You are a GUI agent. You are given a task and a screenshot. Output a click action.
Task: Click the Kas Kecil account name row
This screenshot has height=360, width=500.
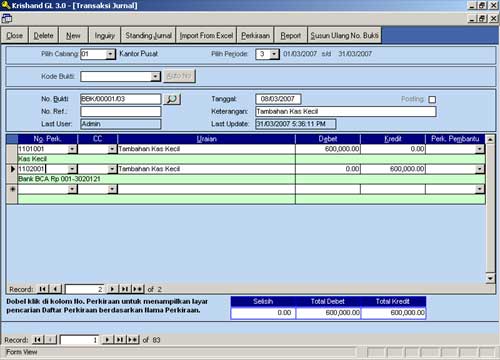(156, 159)
